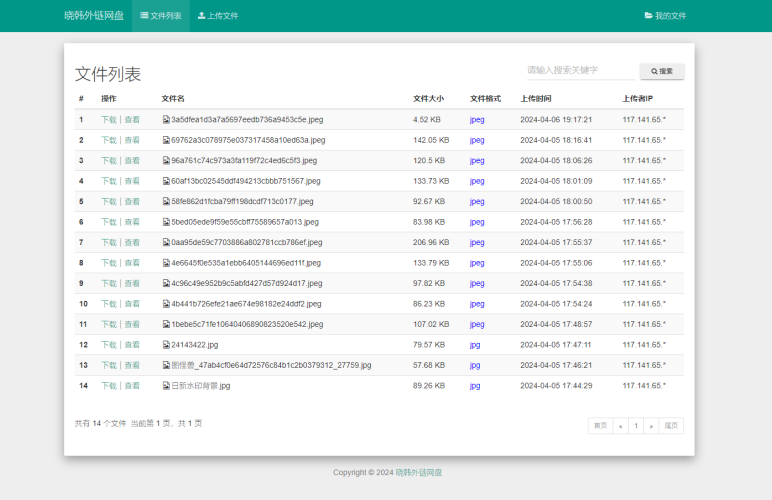Click next page » arrow in pagination
The height and width of the screenshot is (500, 772).
[x=651, y=426]
